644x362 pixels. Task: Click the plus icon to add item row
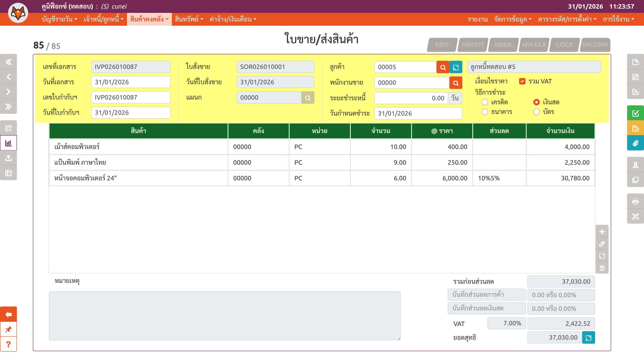(x=602, y=232)
